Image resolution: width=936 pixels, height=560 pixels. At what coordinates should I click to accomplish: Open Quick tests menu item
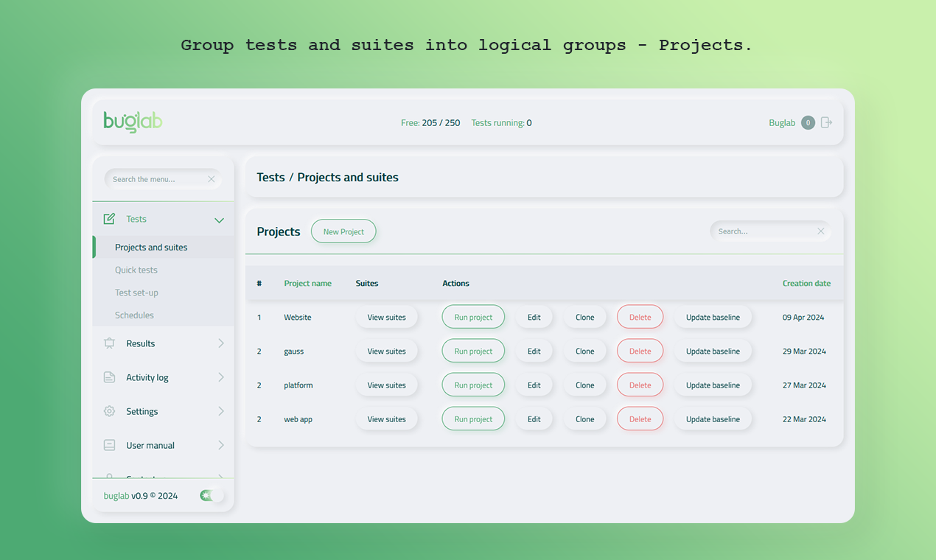(x=163, y=270)
